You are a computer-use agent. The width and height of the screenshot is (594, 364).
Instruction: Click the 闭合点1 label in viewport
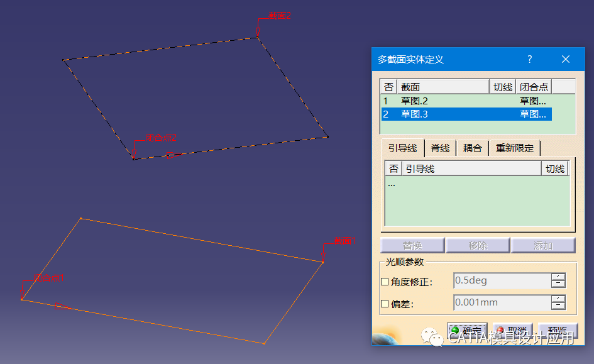pos(49,278)
